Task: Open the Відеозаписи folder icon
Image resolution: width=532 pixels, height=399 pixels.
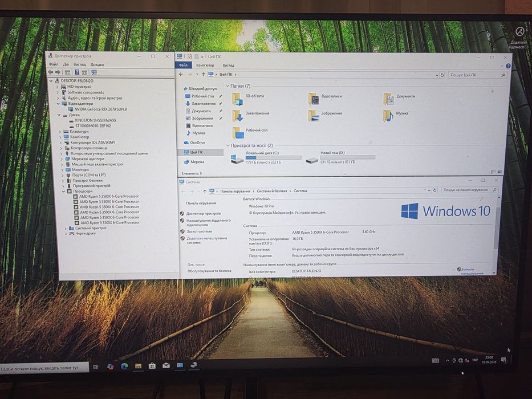Action: coord(313,99)
